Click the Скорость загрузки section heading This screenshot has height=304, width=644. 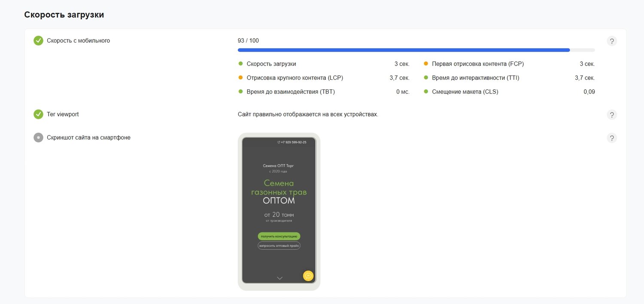coord(64,15)
